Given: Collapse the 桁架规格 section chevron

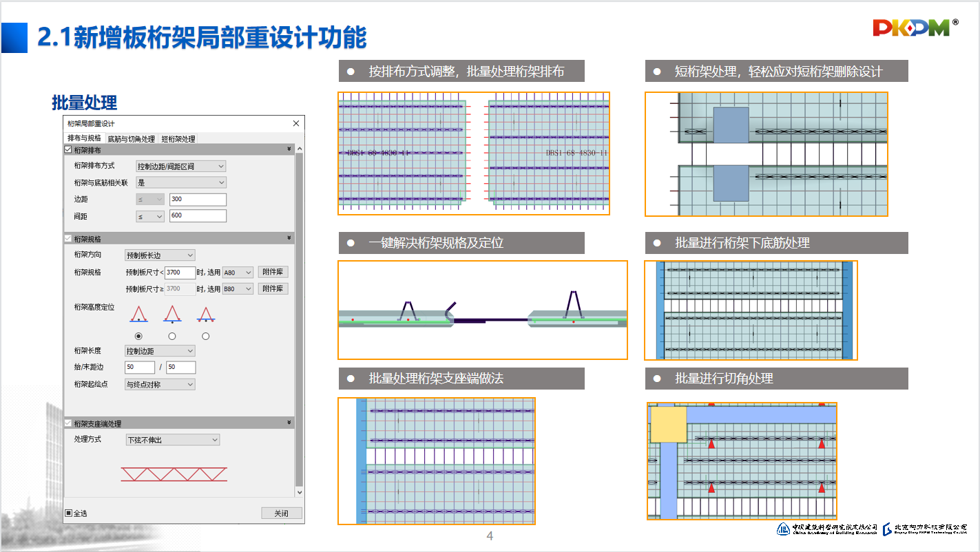Looking at the screenshot, I should [x=289, y=239].
